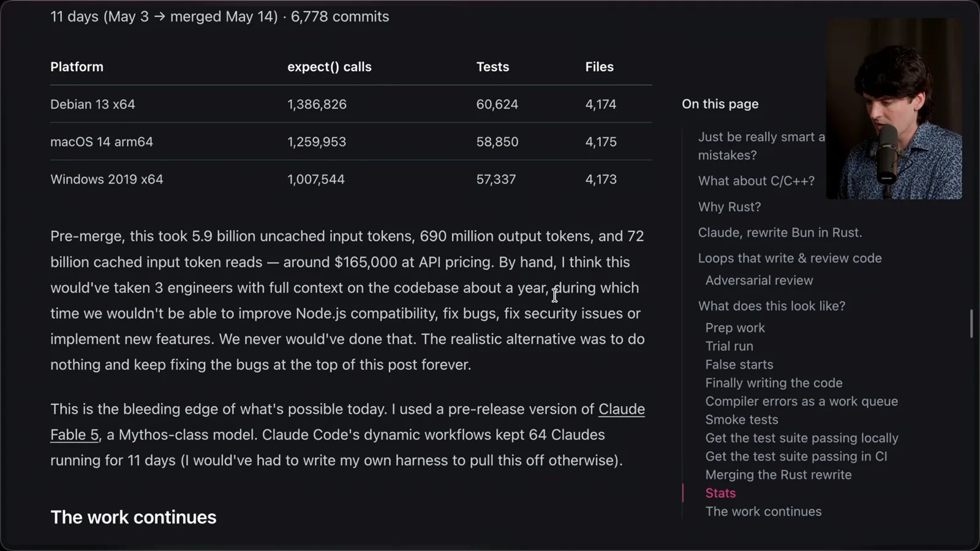Click the value '1,259,953' in the table
This screenshot has width=980, height=551.
coord(317,142)
